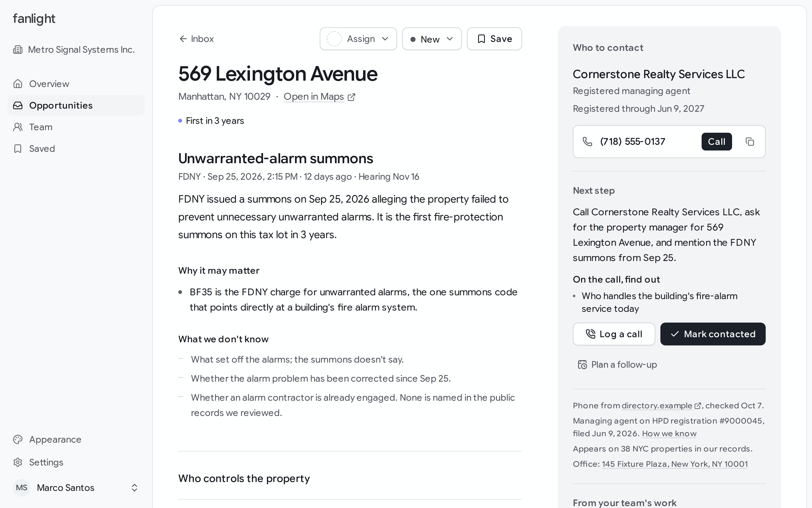Click the back arrow beside Inbox
Viewport: 812px width, 508px height.
183,39
